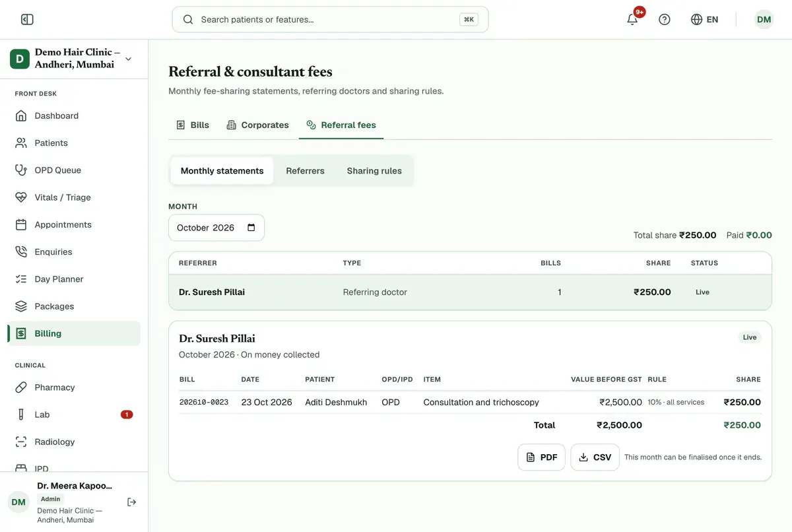Click bill number 202610-0023
Viewport: 792px width, 532px height.
[204, 402]
